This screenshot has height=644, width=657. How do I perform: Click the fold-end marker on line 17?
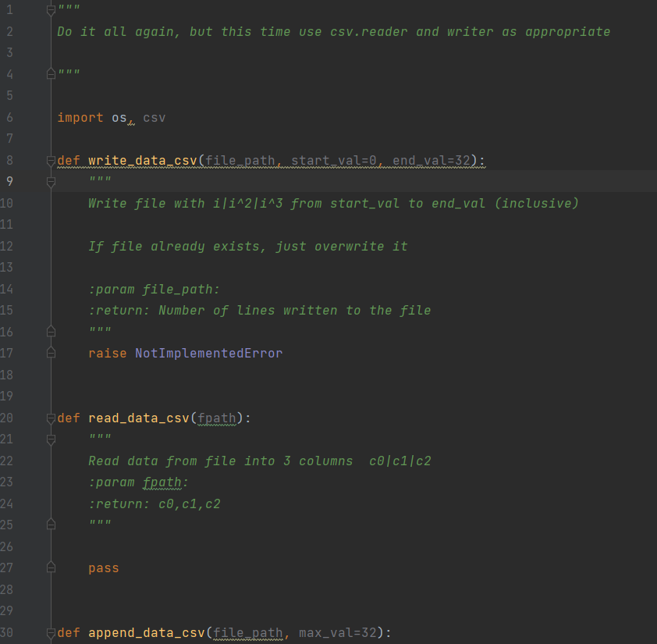click(x=51, y=353)
